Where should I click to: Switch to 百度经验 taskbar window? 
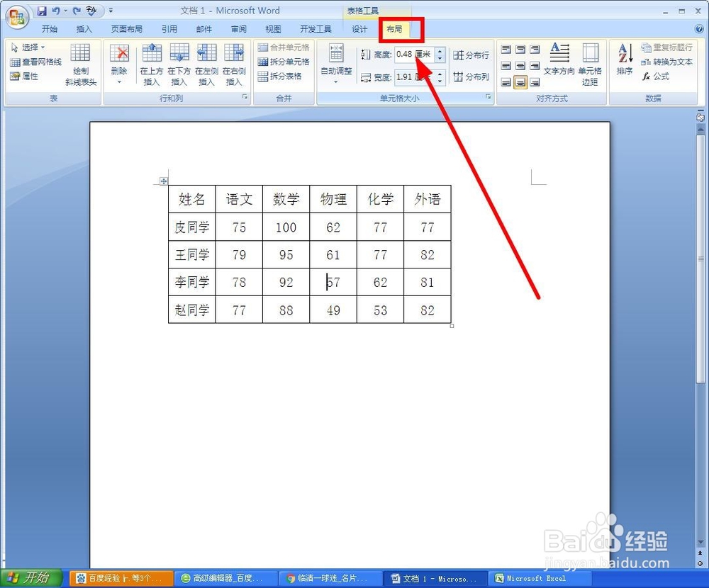(x=121, y=578)
